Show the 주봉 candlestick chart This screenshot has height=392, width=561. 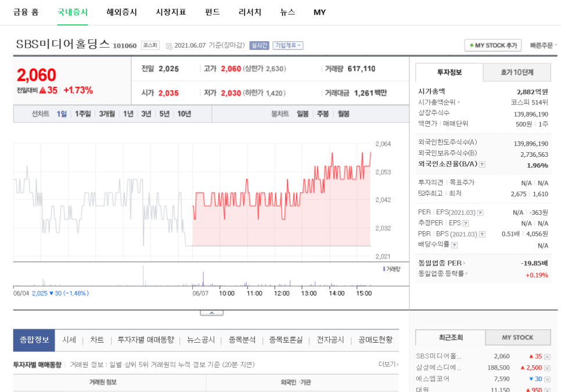pos(323,114)
